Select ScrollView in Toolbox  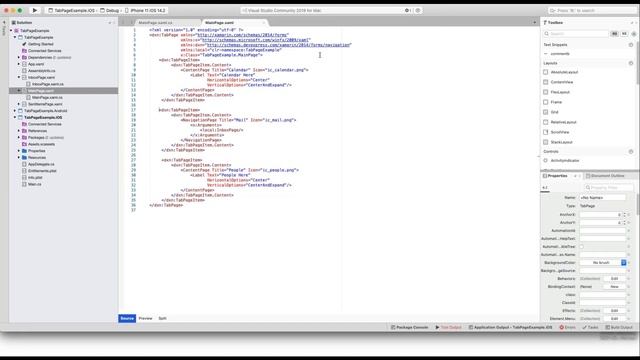pyautogui.click(x=560, y=132)
